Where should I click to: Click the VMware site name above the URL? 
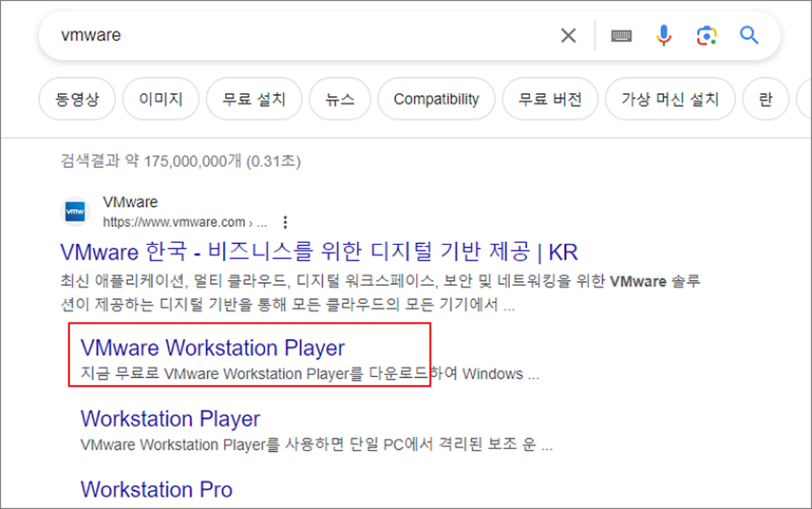pos(130,202)
